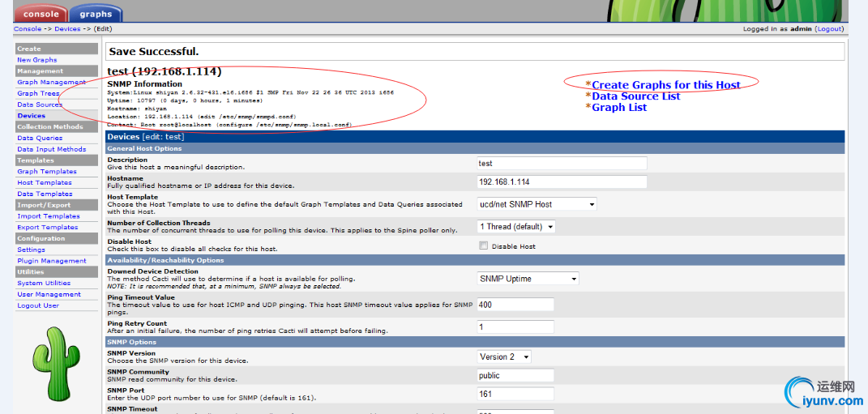Viewport: 868px width, 414px height.
Task: Open the Host Template dropdown
Action: pyautogui.click(x=537, y=204)
